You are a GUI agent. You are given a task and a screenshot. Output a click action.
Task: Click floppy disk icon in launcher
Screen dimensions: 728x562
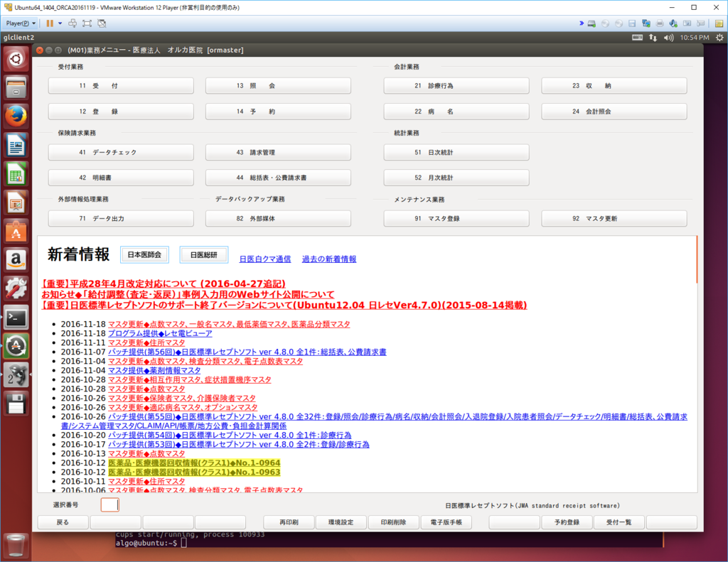[16, 404]
